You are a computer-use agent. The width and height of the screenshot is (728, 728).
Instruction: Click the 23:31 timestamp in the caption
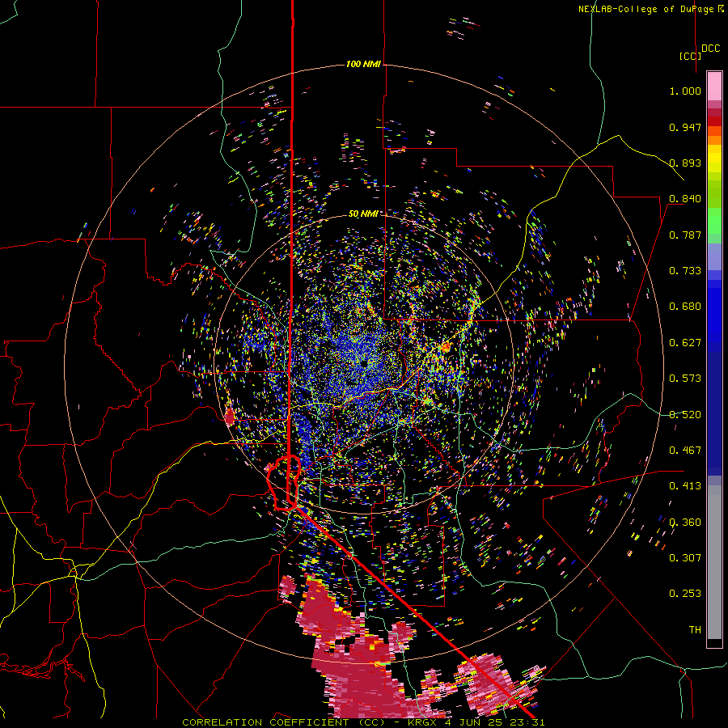click(x=529, y=722)
